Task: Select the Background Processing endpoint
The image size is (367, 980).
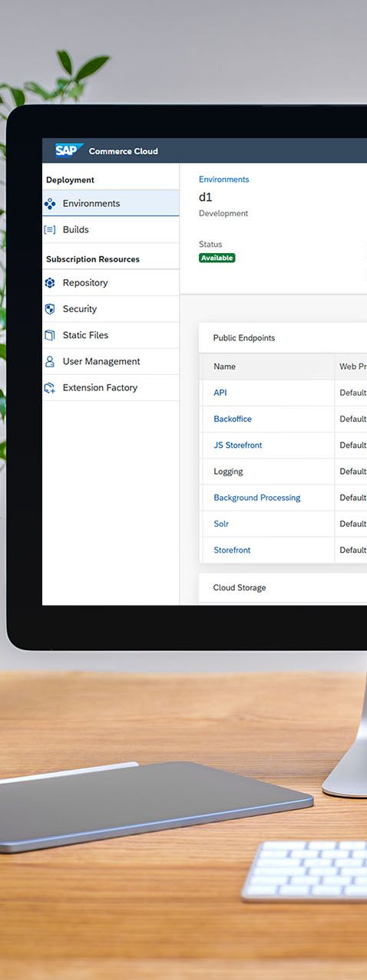Action: [x=257, y=498]
